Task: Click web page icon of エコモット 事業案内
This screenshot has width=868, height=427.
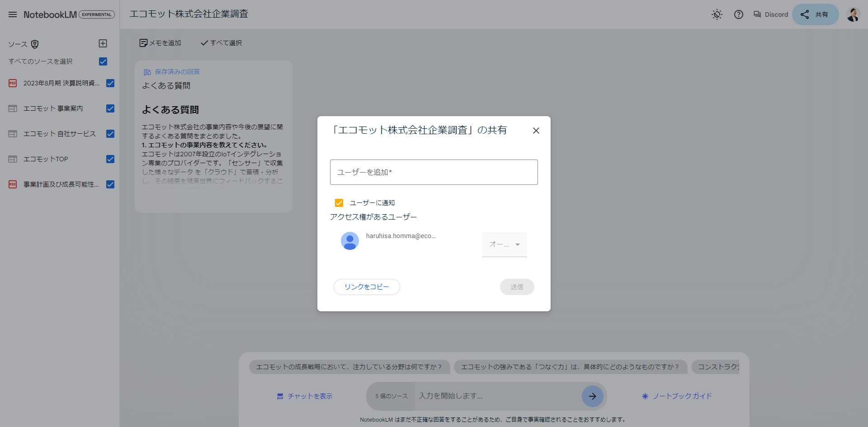Action: point(13,108)
